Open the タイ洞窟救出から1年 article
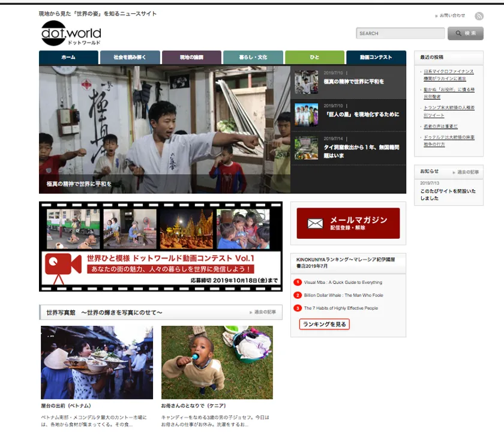 coord(361,151)
